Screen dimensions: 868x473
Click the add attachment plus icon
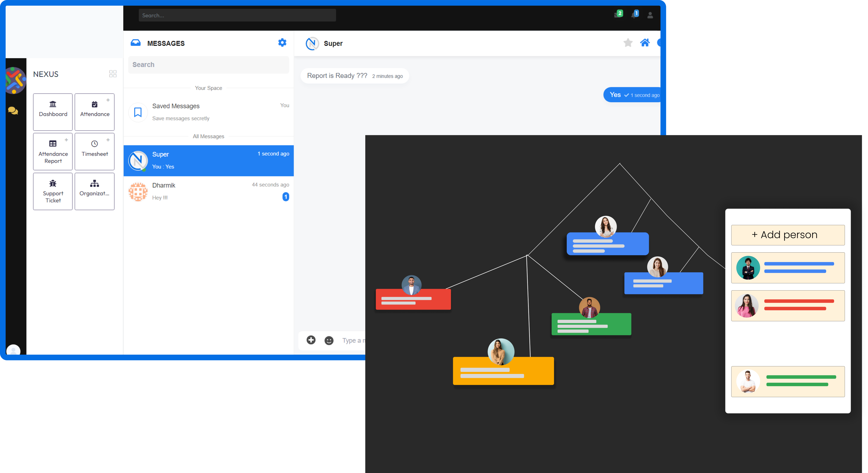[x=311, y=340]
